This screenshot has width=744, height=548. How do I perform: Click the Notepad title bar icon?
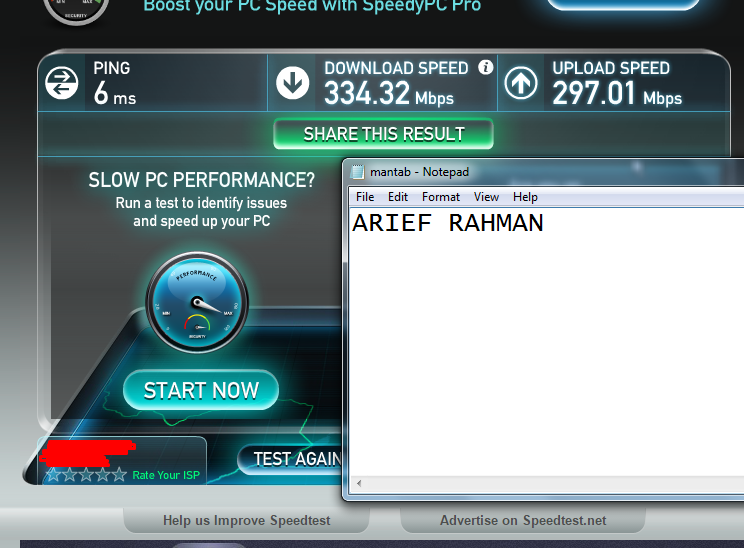coord(357,172)
